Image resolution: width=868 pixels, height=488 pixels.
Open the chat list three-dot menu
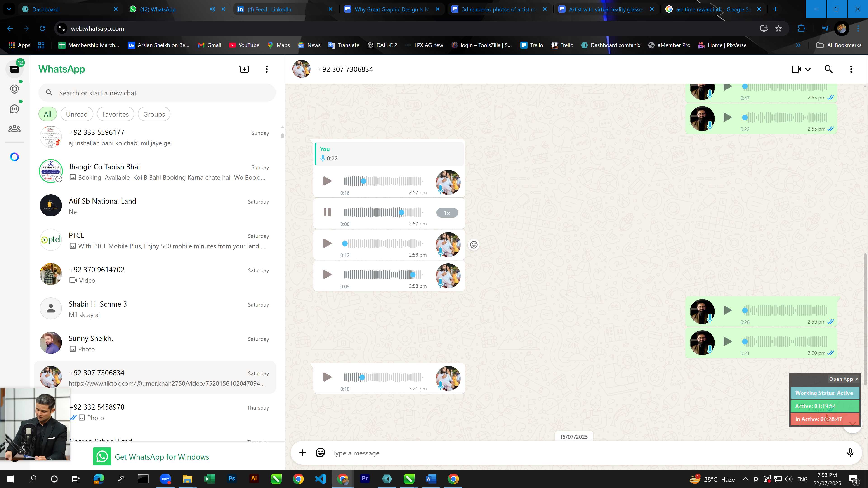coord(267,69)
